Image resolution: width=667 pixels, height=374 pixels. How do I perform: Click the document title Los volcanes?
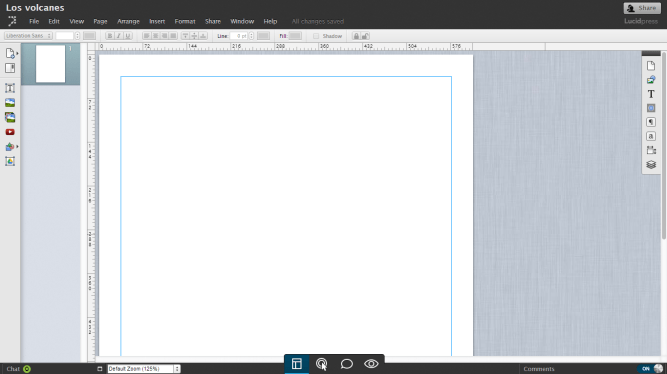click(x=35, y=8)
